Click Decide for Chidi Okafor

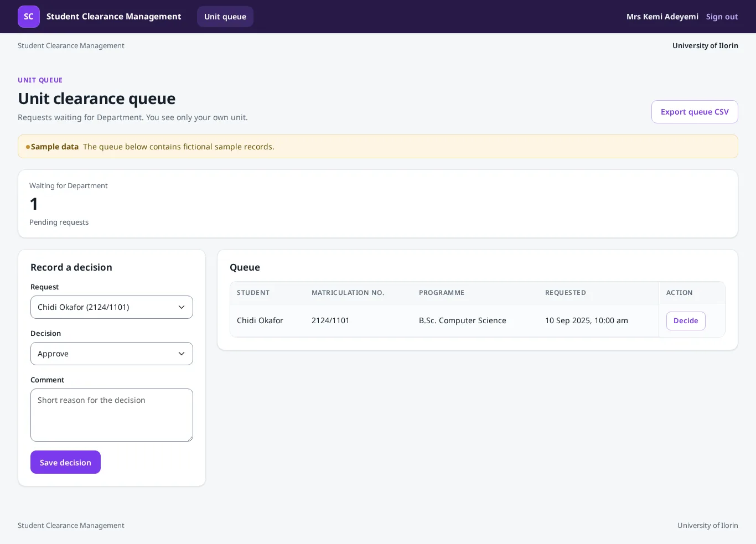[x=686, y=321]
